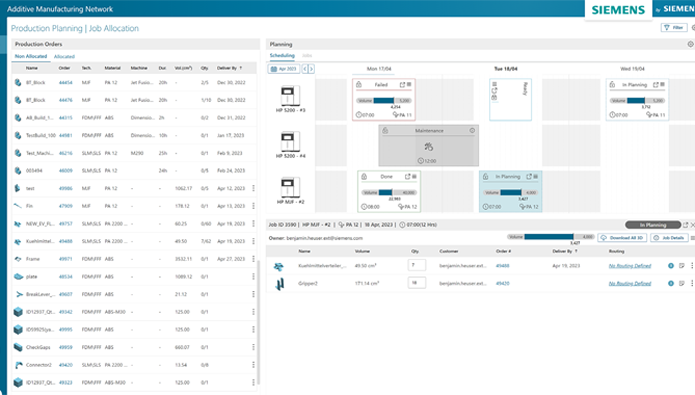Click the planning panel settings gear

(690, 44)
